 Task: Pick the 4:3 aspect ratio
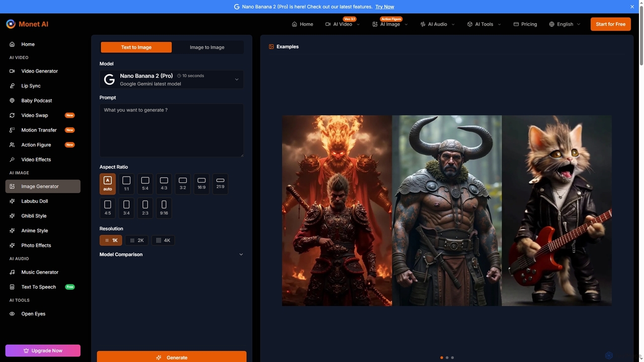pos(164,184)
